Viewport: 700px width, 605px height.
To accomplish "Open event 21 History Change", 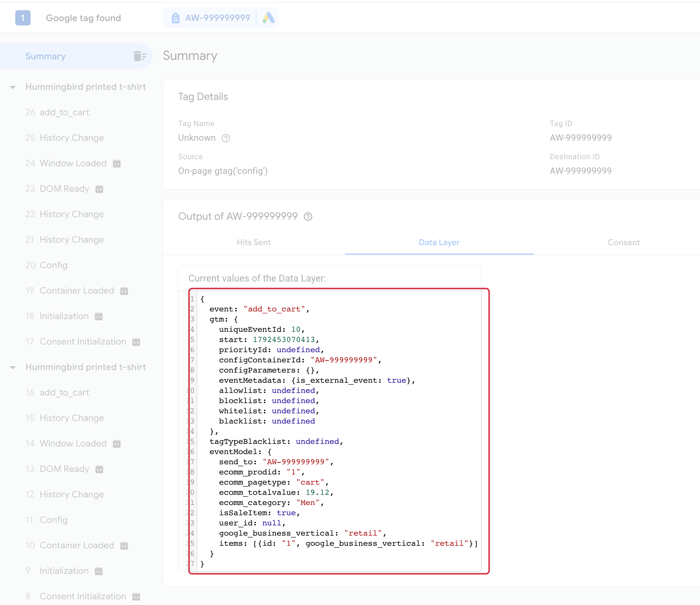I will click(65, 240).
